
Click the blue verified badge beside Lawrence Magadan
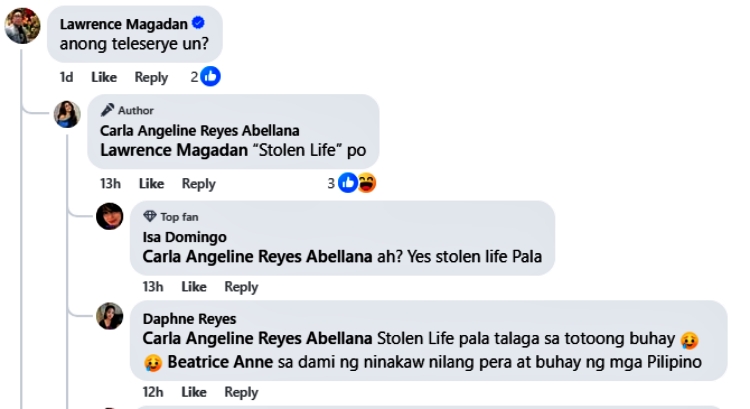coord(199,22)
